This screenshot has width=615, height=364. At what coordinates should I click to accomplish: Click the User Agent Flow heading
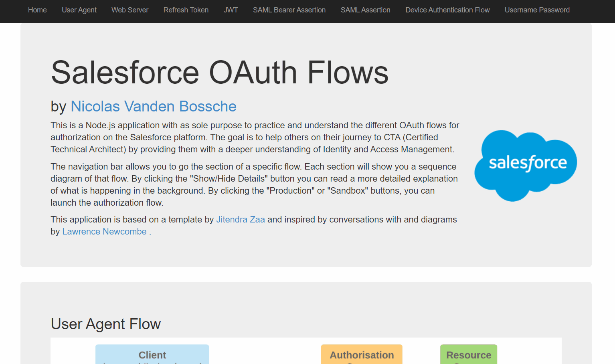[x=106, y=324]
